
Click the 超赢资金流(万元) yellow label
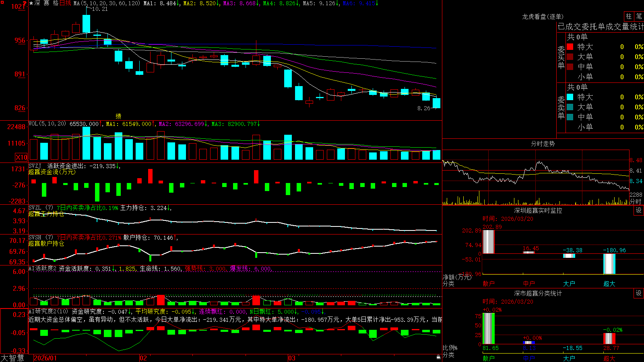click(x=52, y=172)
